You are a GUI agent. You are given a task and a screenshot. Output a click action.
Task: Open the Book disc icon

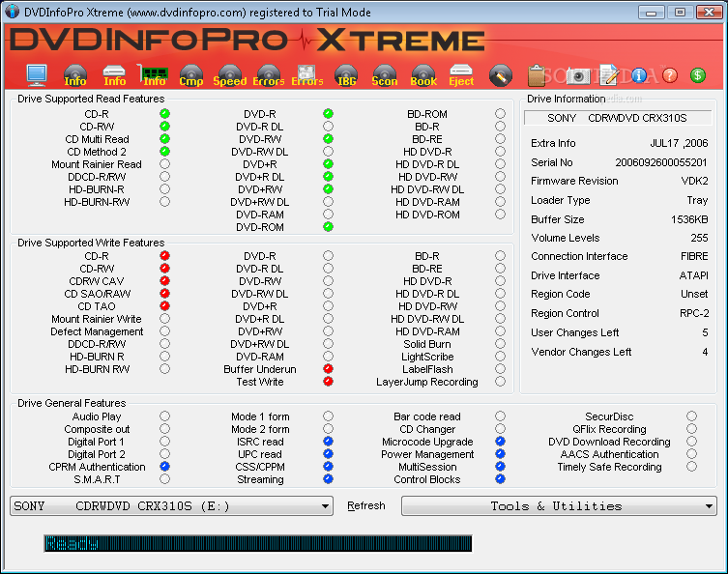[x=423, y=75]
